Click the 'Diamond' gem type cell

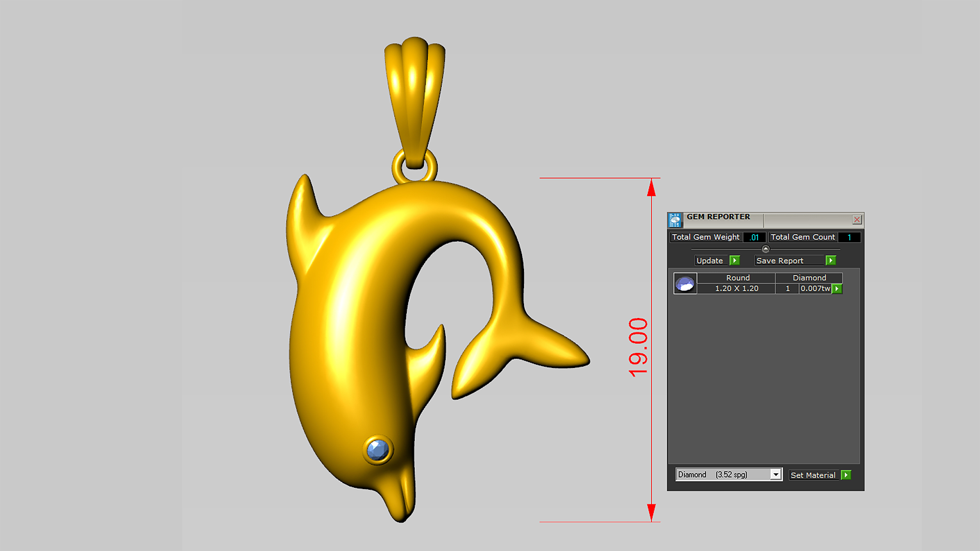[x=809, y=278]
